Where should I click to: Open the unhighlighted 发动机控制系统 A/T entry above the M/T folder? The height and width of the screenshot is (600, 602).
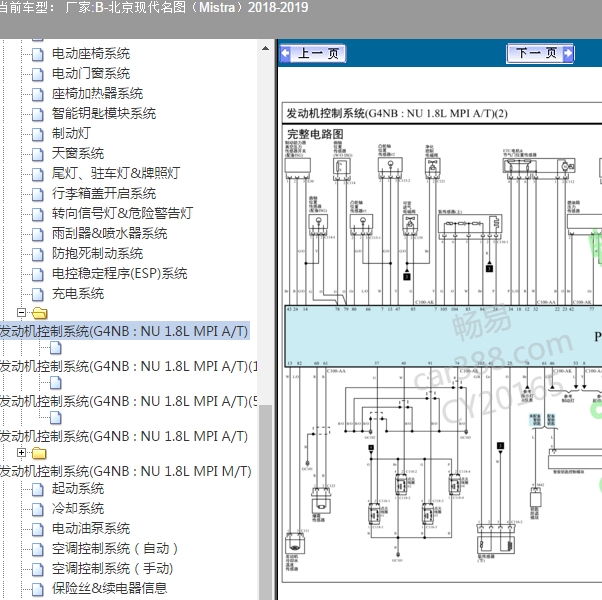[x=124, y=436]
